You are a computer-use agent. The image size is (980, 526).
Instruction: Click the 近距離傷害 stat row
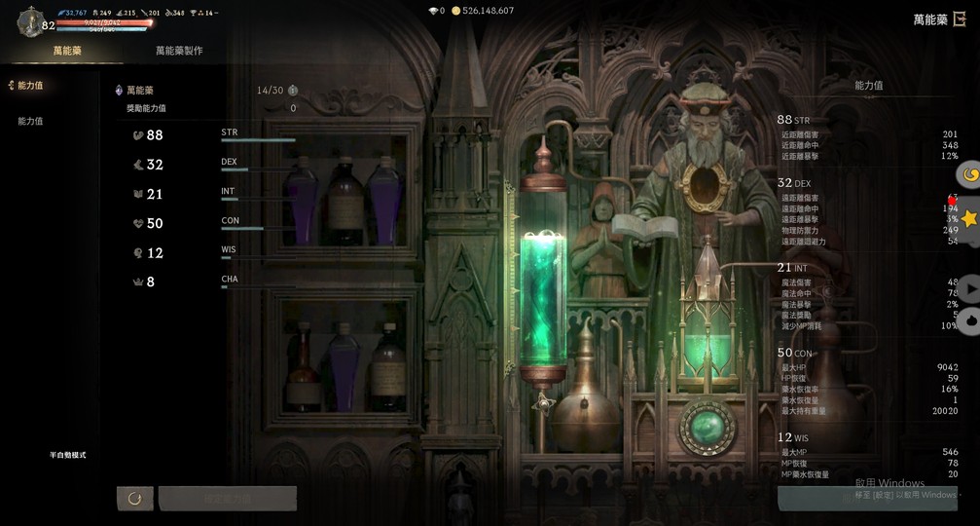[x=869, y=134]
